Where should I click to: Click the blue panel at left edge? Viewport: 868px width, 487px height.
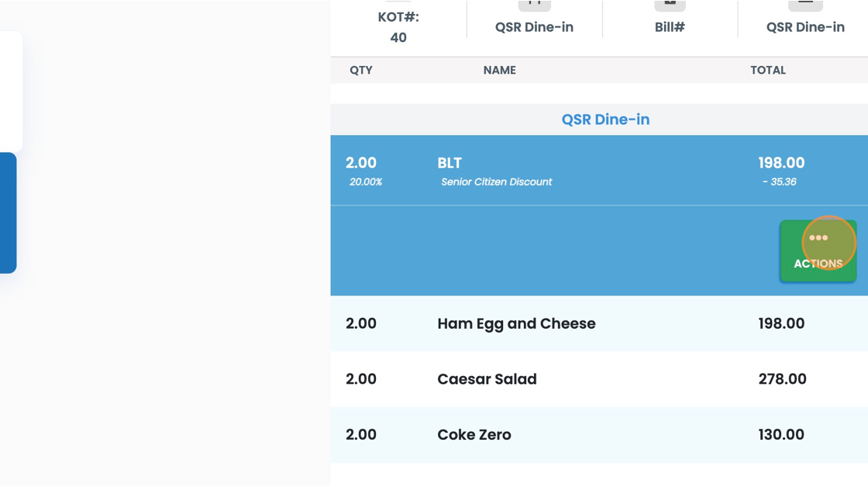click(x=8, y=212)
